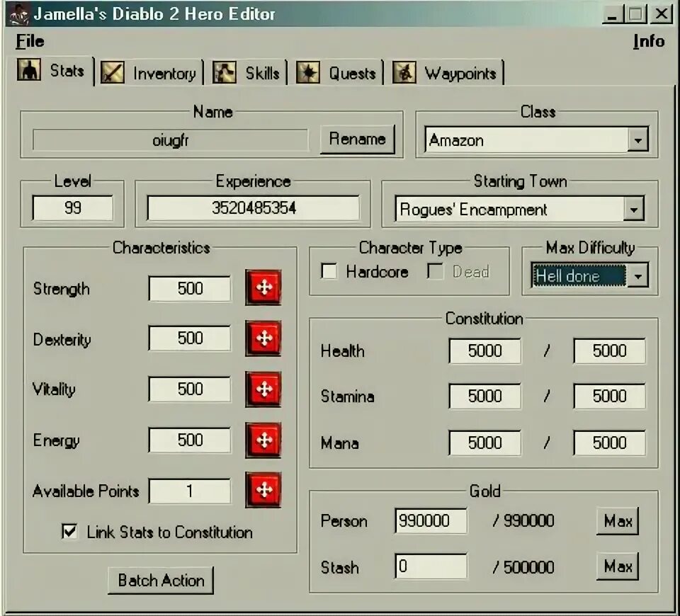Click the Quests tab star icon

pyautogui.click(x=308, y=72)
